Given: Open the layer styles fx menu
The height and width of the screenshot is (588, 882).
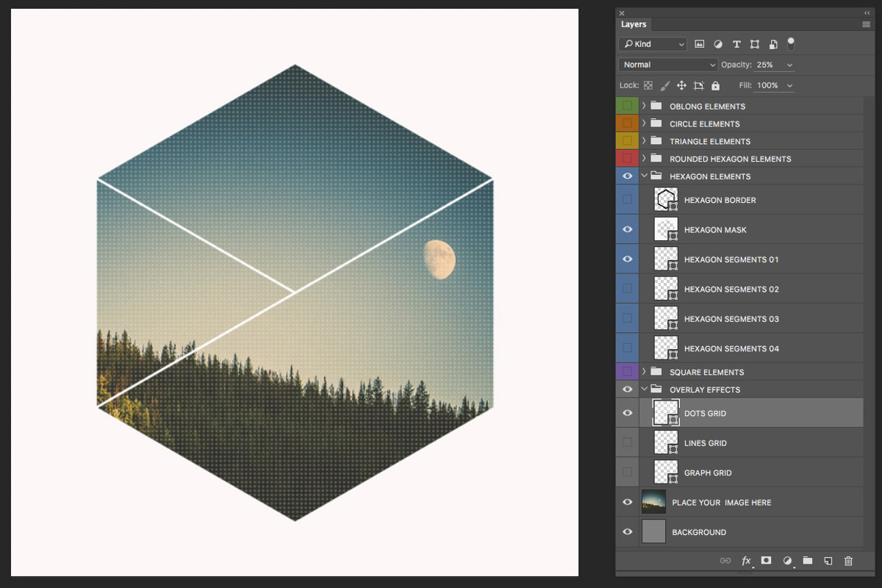Looking at the screenshot, I should 746,560.
